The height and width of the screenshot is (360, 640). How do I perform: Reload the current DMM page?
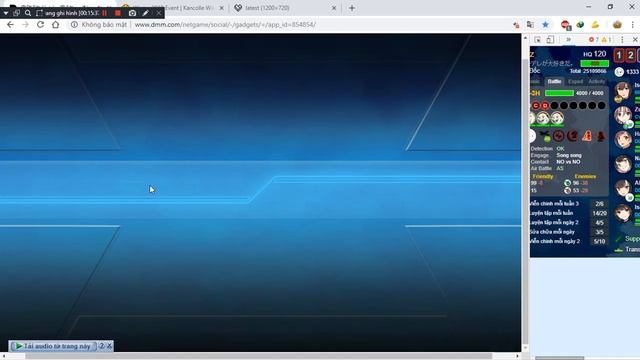(x=40, y=24)
